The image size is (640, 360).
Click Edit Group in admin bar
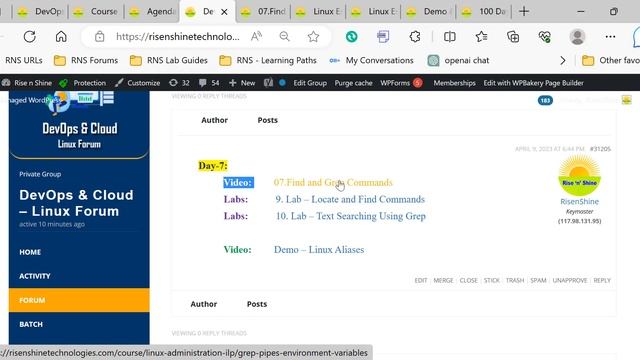click(x=310, y=83)
